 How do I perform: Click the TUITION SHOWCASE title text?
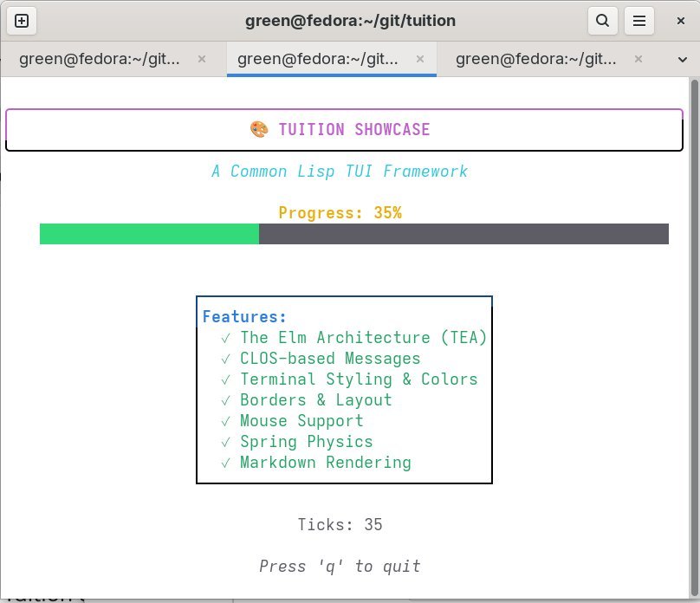pyautogui.click(x=353, y=130)
